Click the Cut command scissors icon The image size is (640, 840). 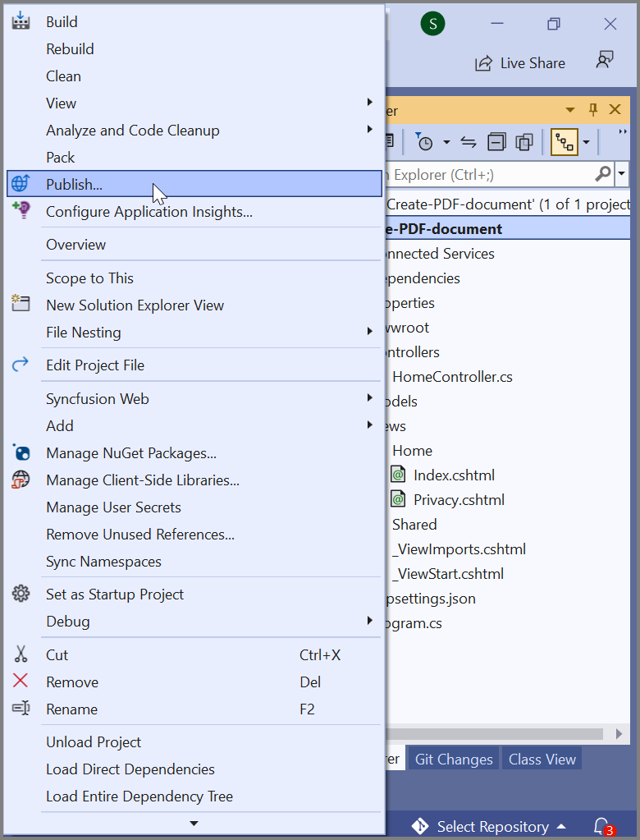click(x=21, y=654)
